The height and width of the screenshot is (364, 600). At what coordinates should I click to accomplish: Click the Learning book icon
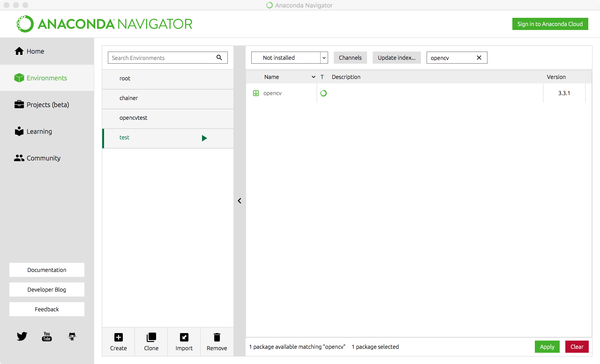click(x=19, y=131)
